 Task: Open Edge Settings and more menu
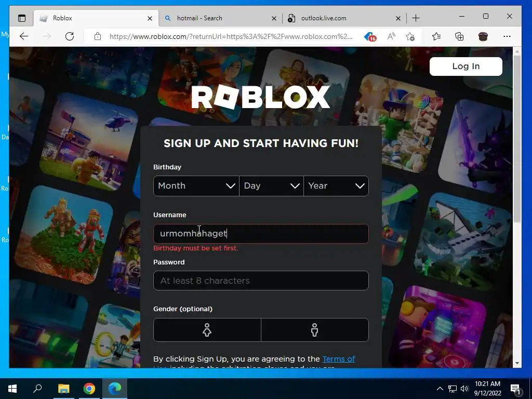(x=507, y=36)
